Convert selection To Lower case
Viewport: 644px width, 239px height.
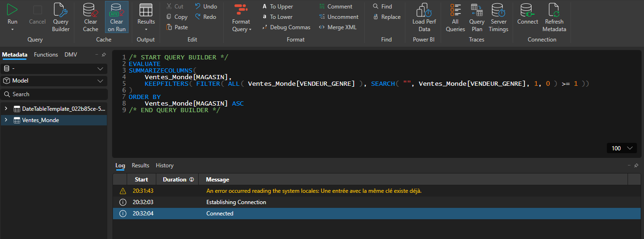(278, 17)
